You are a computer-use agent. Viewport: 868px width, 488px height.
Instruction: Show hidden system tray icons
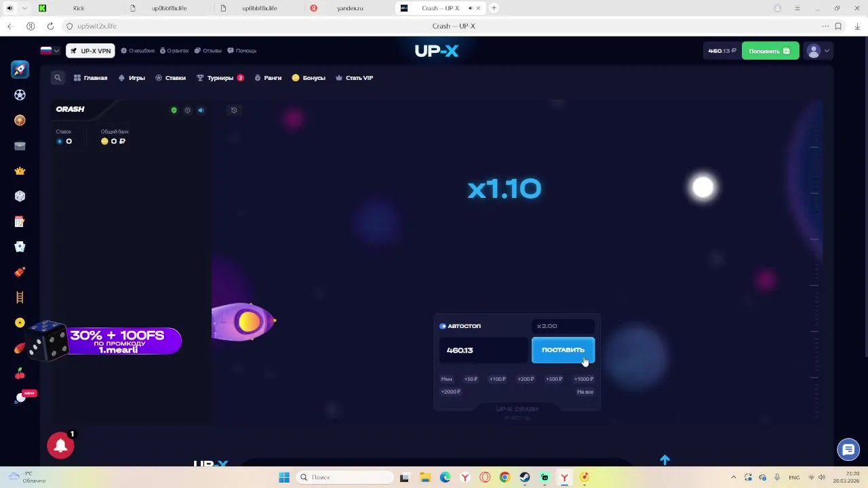[733, 477]
